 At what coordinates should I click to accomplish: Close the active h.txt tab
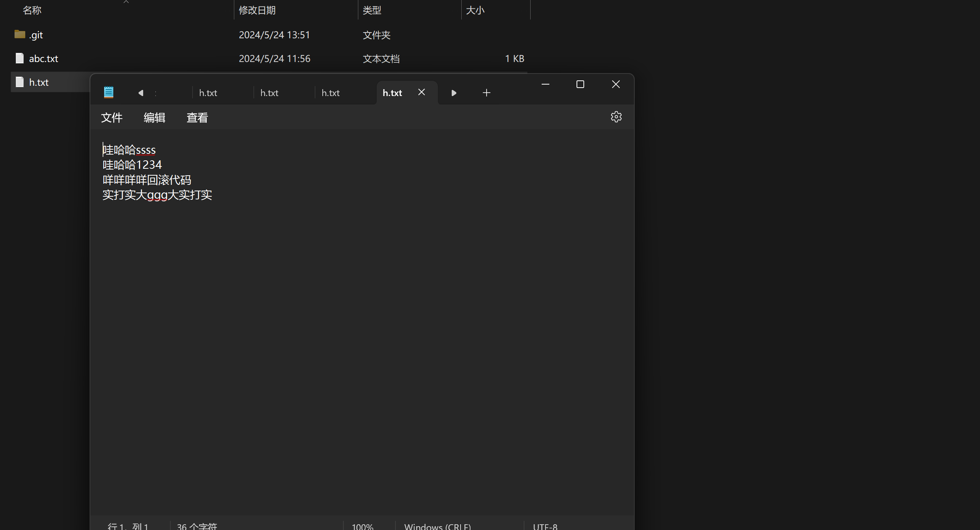[421, 92]
